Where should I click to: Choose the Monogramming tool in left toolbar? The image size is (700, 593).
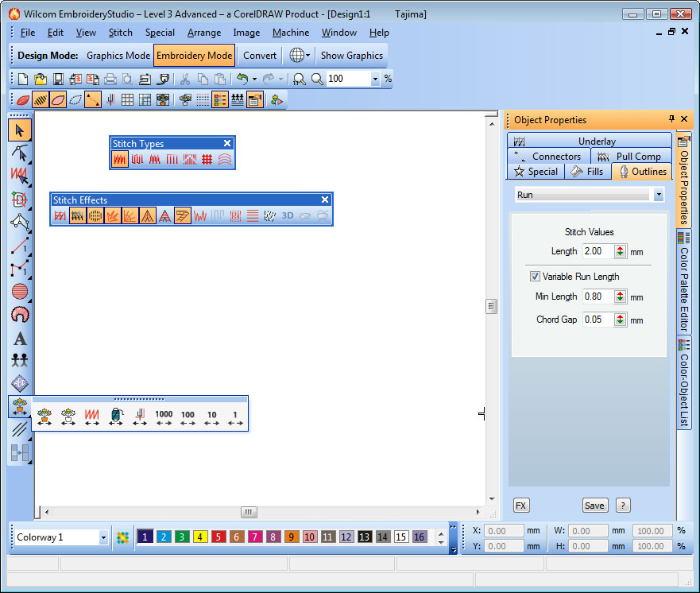(x=20, y=383)
